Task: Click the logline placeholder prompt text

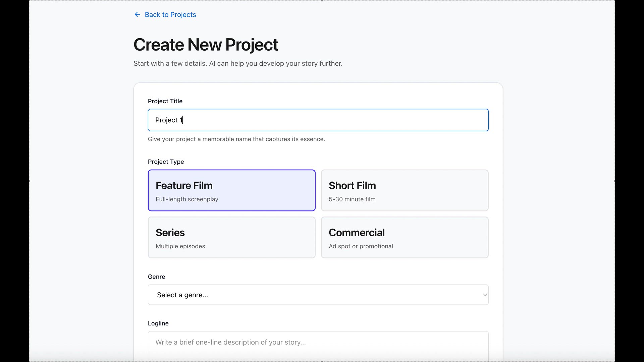Action: point(230,342)
